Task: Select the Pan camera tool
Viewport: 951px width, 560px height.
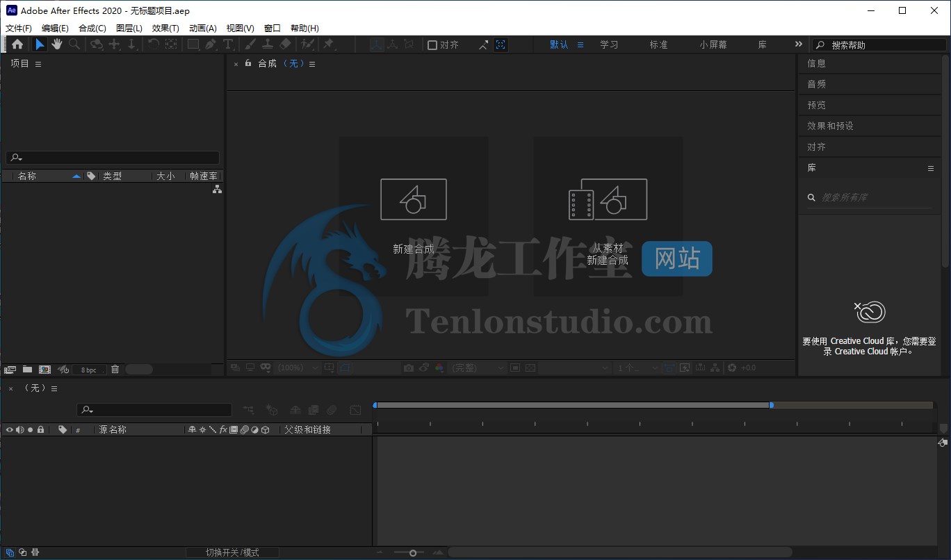Action: (x=114, y=44)
